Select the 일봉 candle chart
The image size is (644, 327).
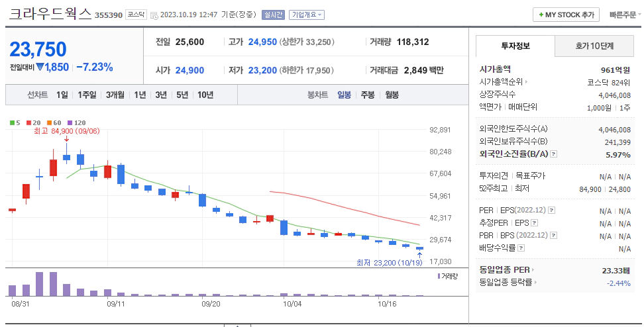[x=344, y=95]
